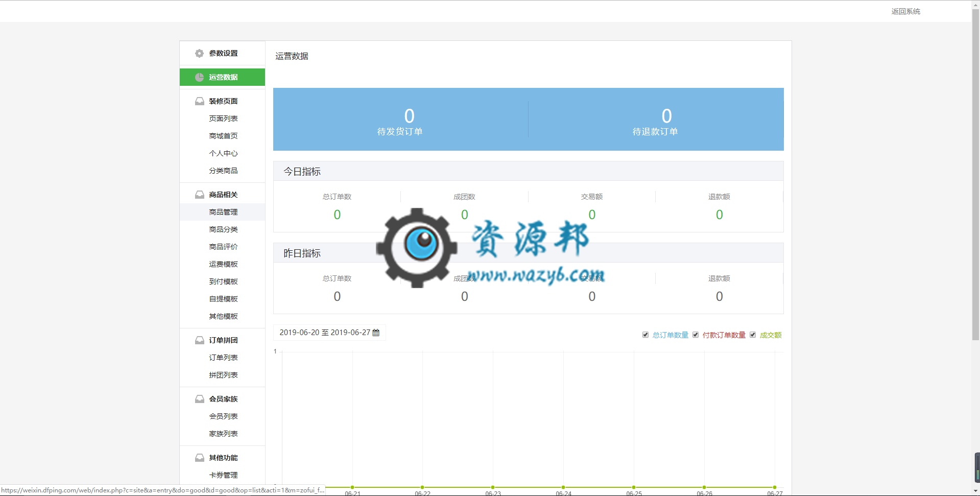Image resolution: width=980 pixels, height=496 pixels.
Task: Click 返回系统 link at top right
Action: tap(905, 11)
